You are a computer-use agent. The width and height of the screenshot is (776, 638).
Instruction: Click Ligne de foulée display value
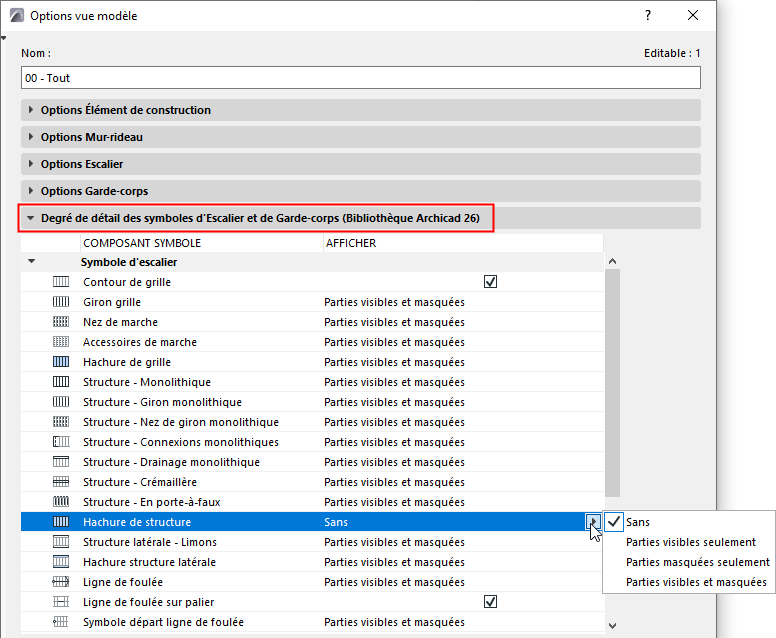[x=394, y=582]
